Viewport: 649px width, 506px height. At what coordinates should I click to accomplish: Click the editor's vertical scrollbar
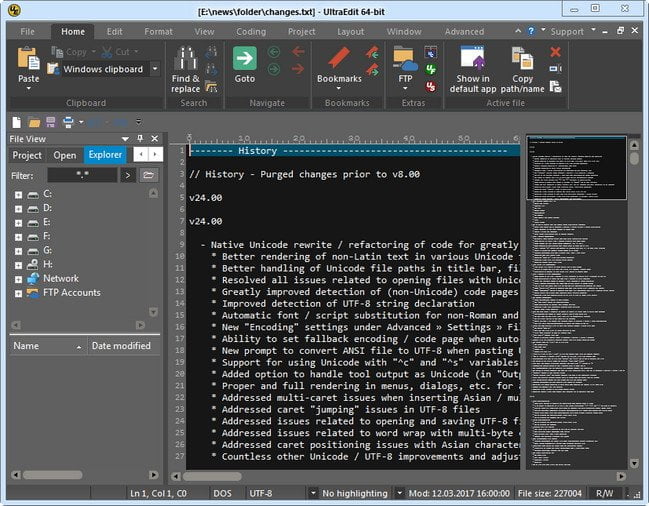(634, 300)
